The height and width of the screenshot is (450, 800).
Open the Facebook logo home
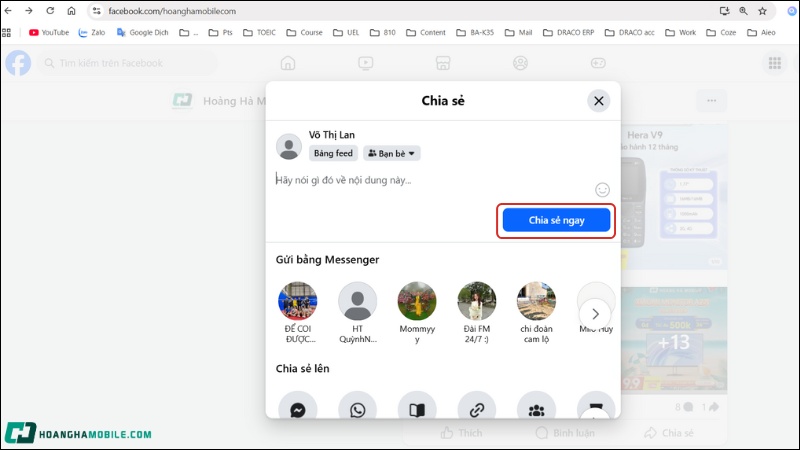pyautogui.click(x=18, y=63)
